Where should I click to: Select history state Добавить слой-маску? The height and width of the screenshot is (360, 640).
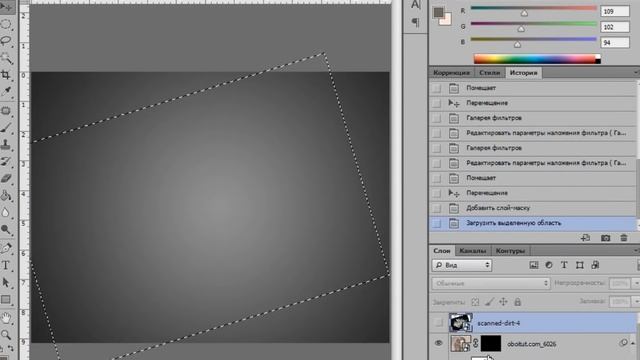tap(533, 208)
